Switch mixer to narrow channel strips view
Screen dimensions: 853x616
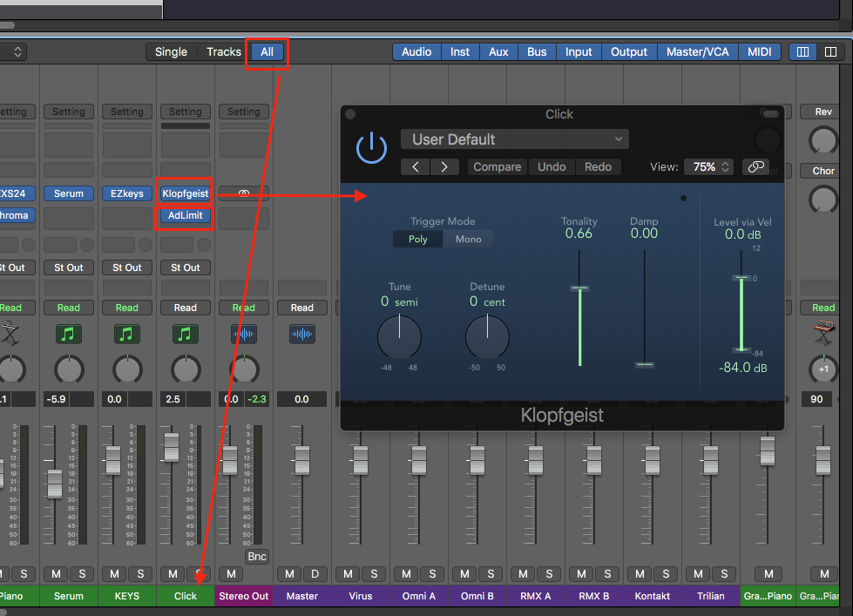click(803, 51)
